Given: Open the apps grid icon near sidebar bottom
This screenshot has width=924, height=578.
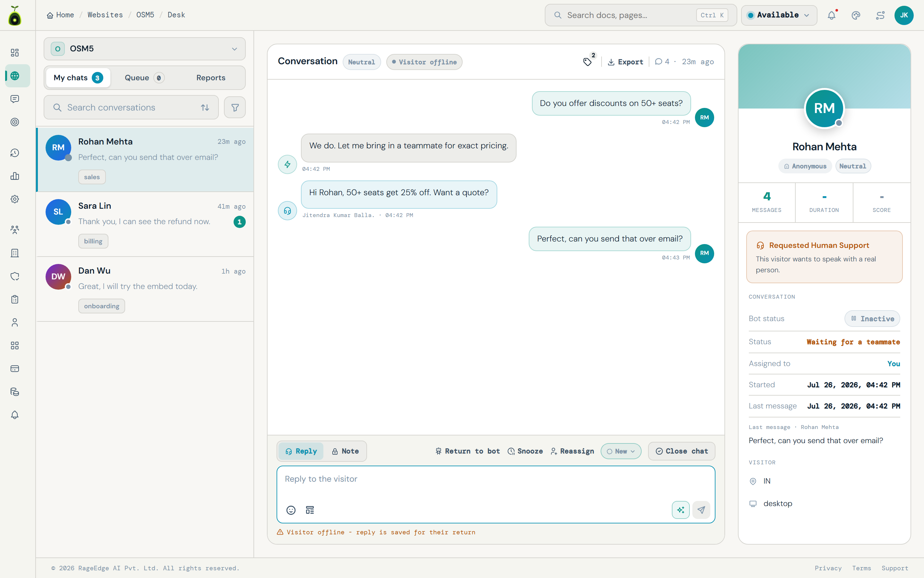Looking at the screenshot, I should click(x=14, y=346).
